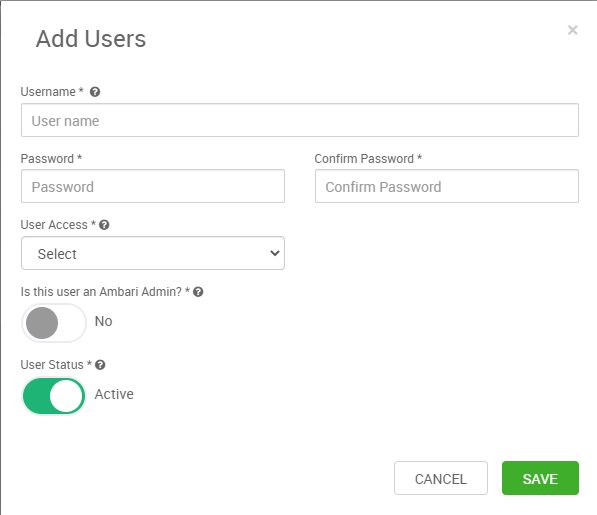Click the Save button
The width and height of the screenshot is (597, 515).
(x=540, y=478)
